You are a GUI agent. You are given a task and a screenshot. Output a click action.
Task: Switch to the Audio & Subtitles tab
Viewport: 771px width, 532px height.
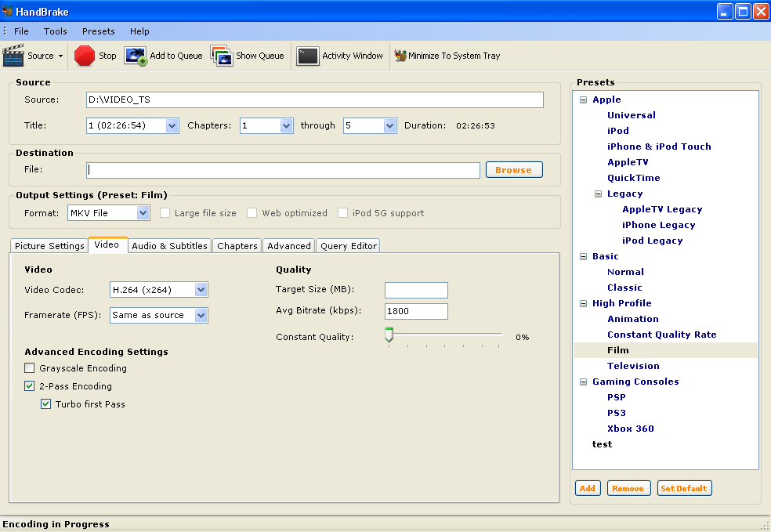(169, 246)
